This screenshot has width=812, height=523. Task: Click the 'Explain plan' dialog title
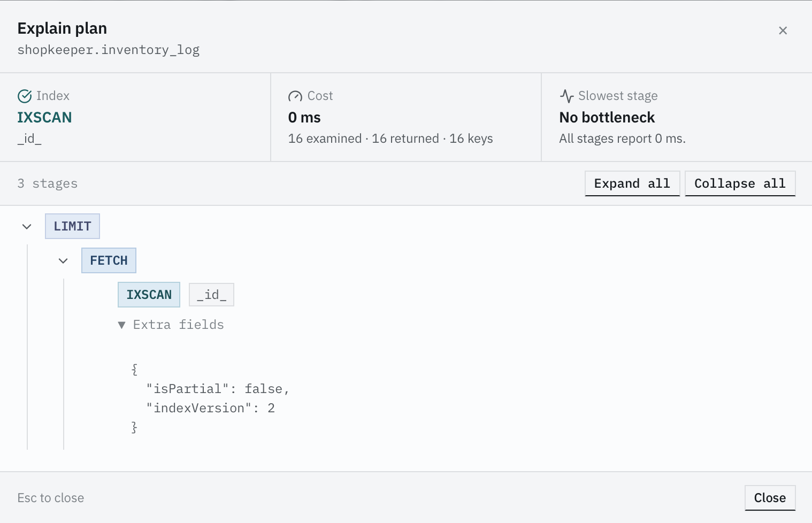pyautogui.click(x=62, y=28)
